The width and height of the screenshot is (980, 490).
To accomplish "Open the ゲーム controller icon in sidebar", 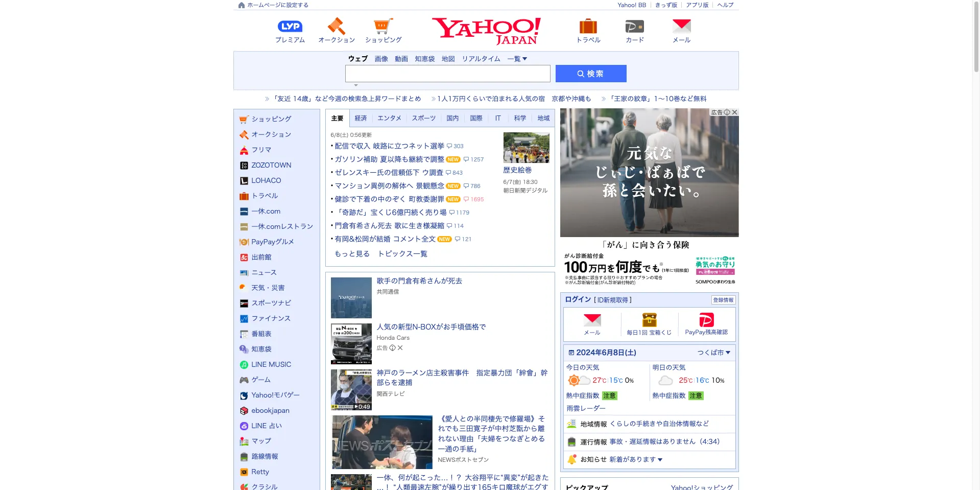I will pyautogui.click(x=244, y=380).
